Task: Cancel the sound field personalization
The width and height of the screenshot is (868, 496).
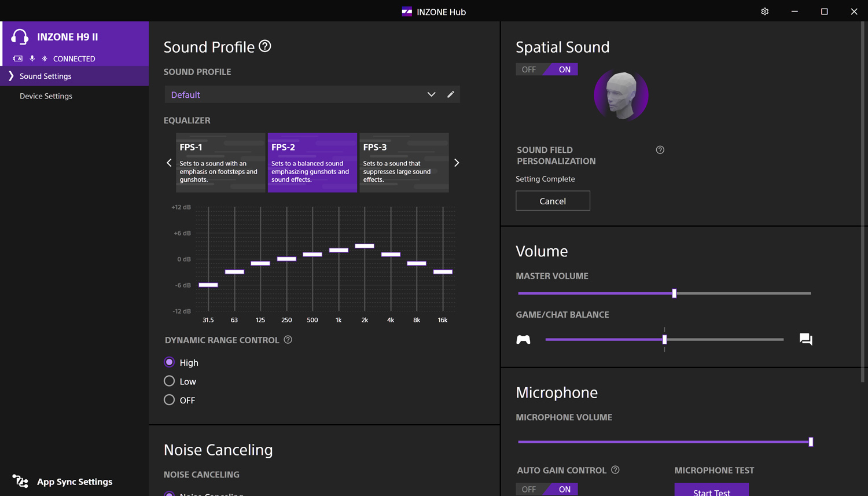Action: tap(553, 201)
